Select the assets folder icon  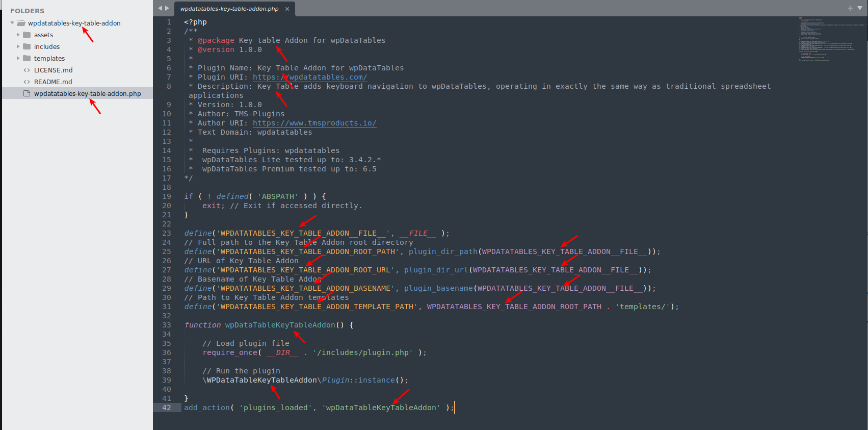coord(27,35)
